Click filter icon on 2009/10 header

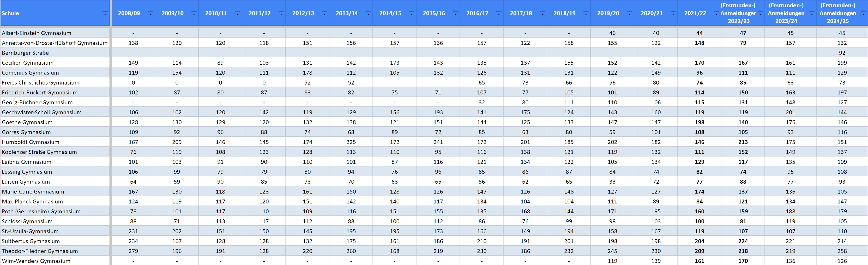[194, 13]
